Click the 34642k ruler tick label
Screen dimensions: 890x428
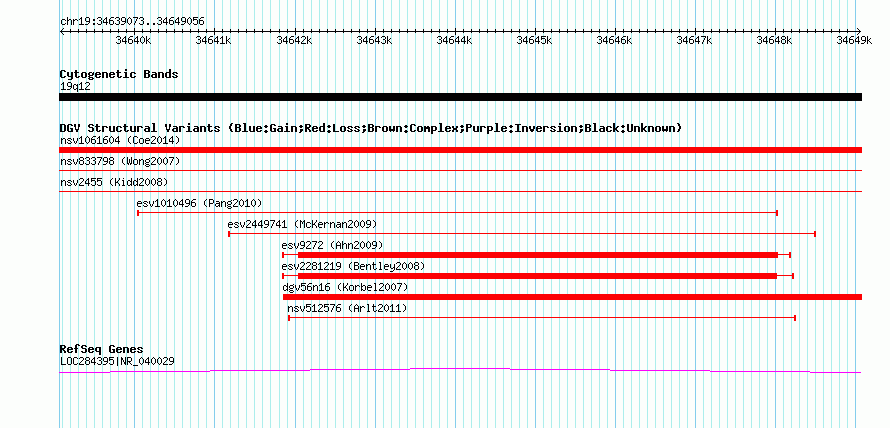point(294,40)
